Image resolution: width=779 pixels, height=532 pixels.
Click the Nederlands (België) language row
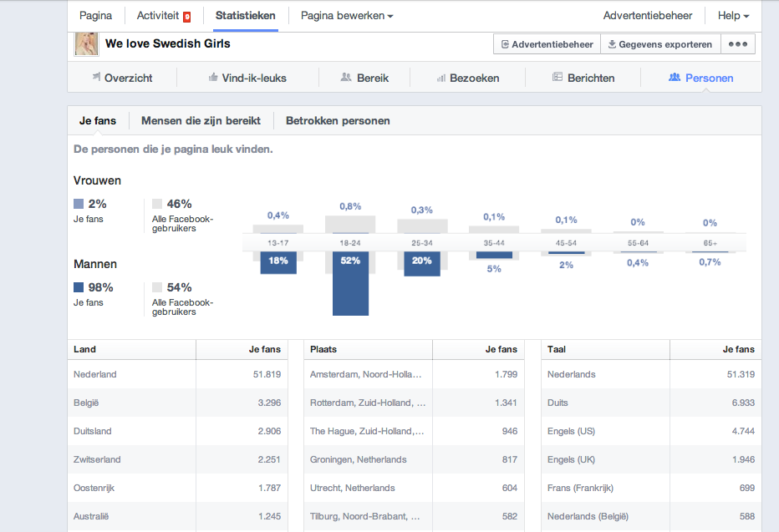tap(651, 516)
